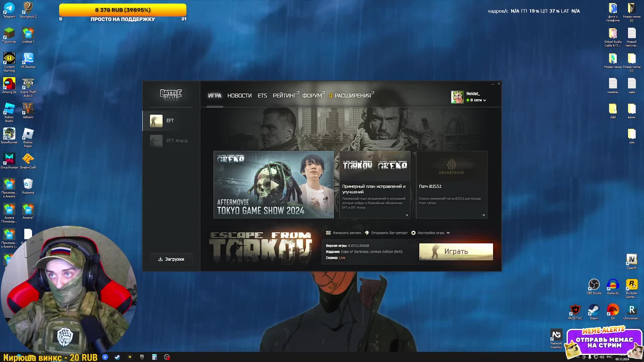Open the Рейтинг tab

point(284,96)
